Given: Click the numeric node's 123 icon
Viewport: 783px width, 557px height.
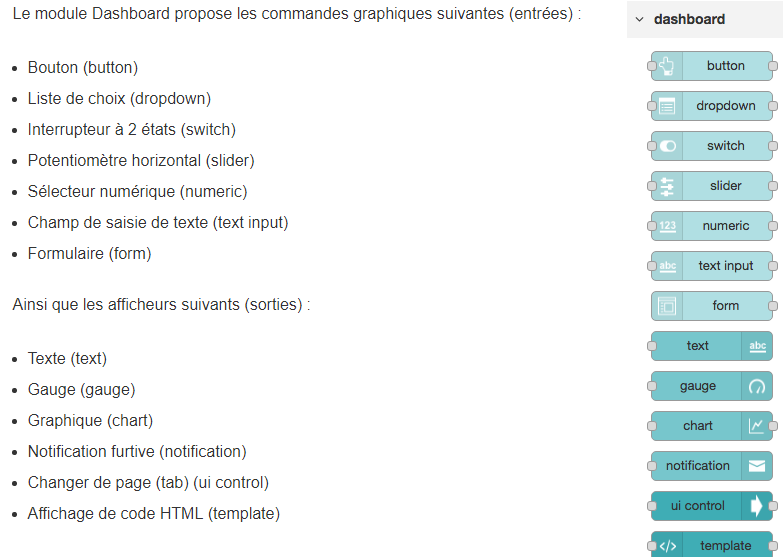Looking at the screenshot, I should point(668,226).
